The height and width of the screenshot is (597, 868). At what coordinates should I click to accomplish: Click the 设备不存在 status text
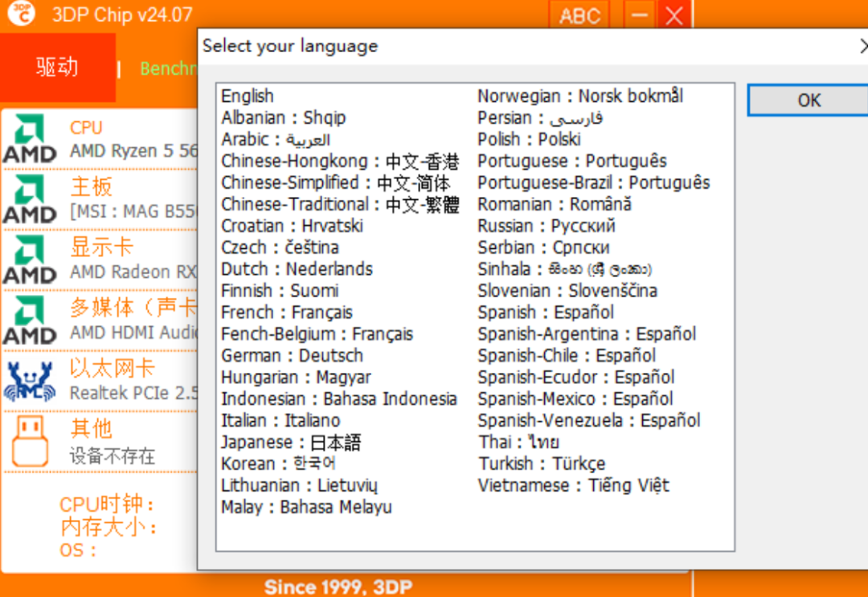pyautogui.click(x=112, y=456)
